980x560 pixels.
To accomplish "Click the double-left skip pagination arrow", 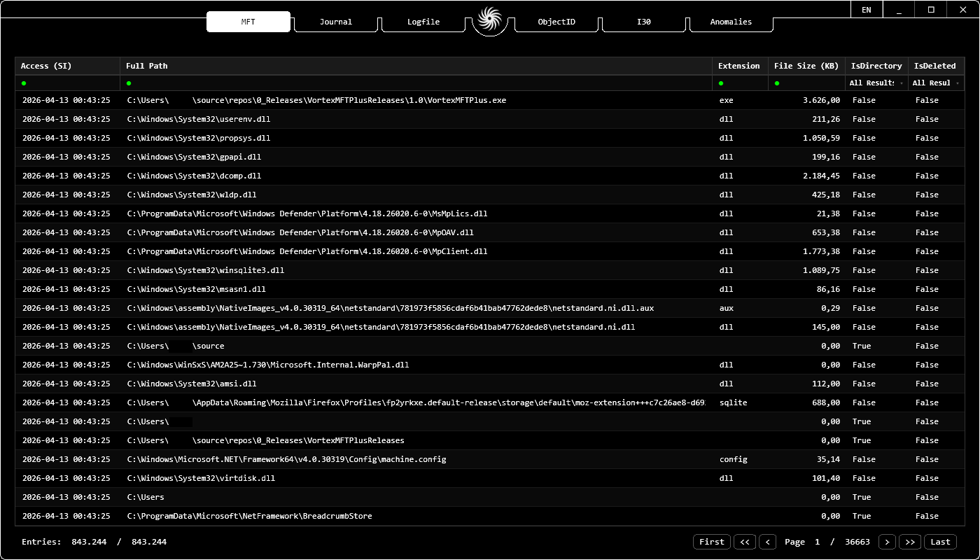I will (745, 542).
